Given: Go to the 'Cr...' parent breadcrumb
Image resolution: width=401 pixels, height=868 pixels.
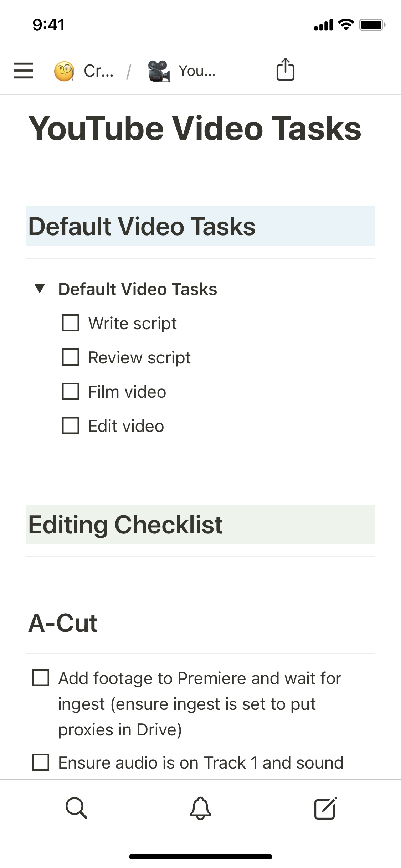Looking at the screenshot, I should pos(99,71).
